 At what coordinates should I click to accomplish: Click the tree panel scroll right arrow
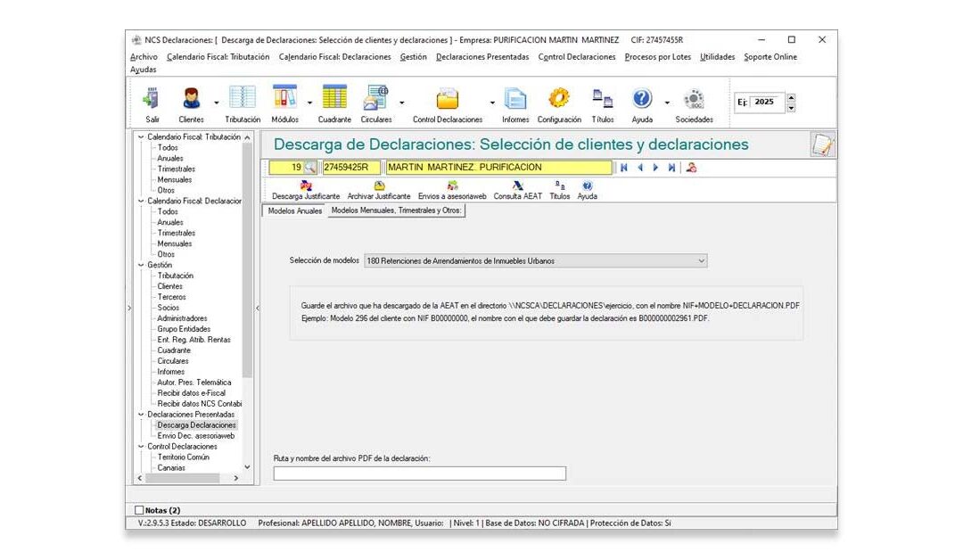point(235,478)
